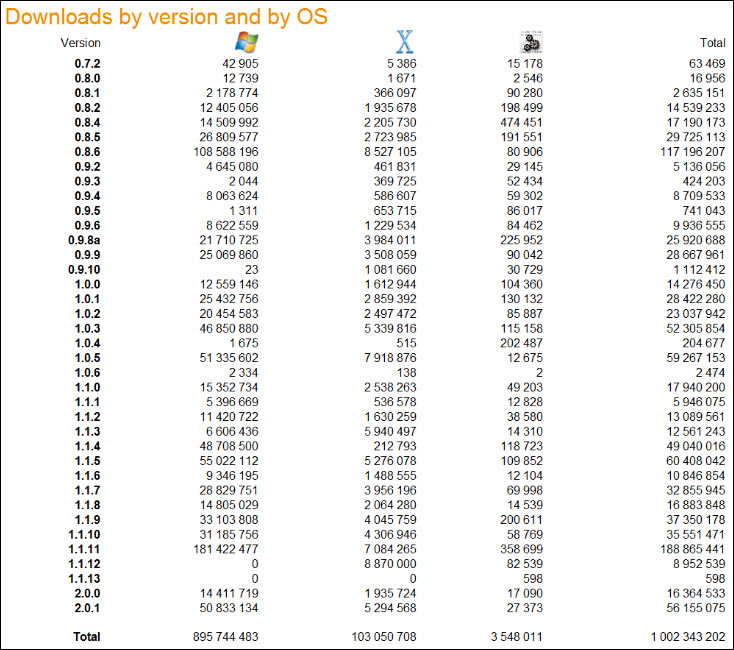Click the Windows logo column icon
The image size is (734, 650).
(x=245, y=41)
